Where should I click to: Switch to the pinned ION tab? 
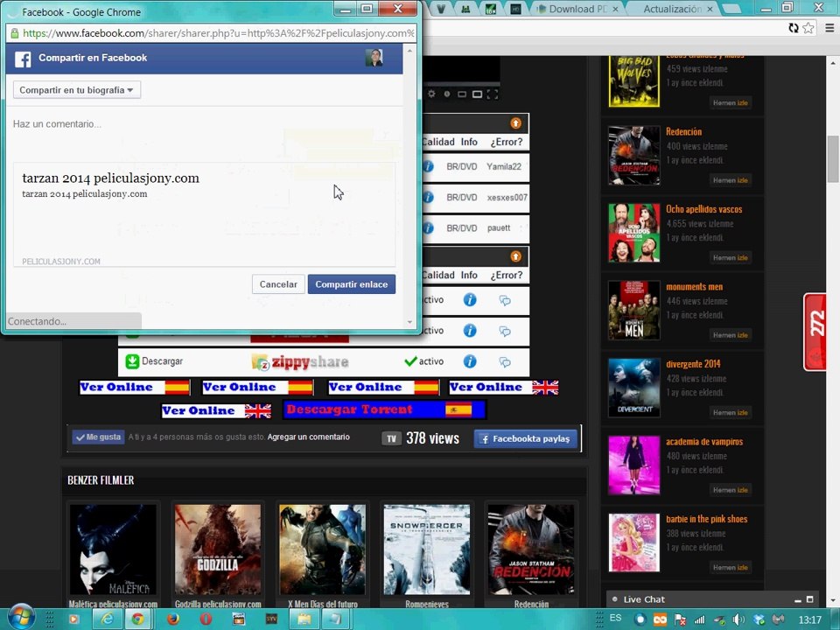pyautogui.click(x=490, y=9)
